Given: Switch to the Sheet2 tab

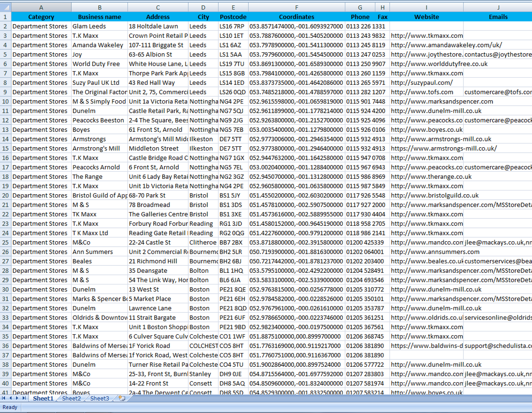Looking at the screenshot, I should [x=71, y=398].
